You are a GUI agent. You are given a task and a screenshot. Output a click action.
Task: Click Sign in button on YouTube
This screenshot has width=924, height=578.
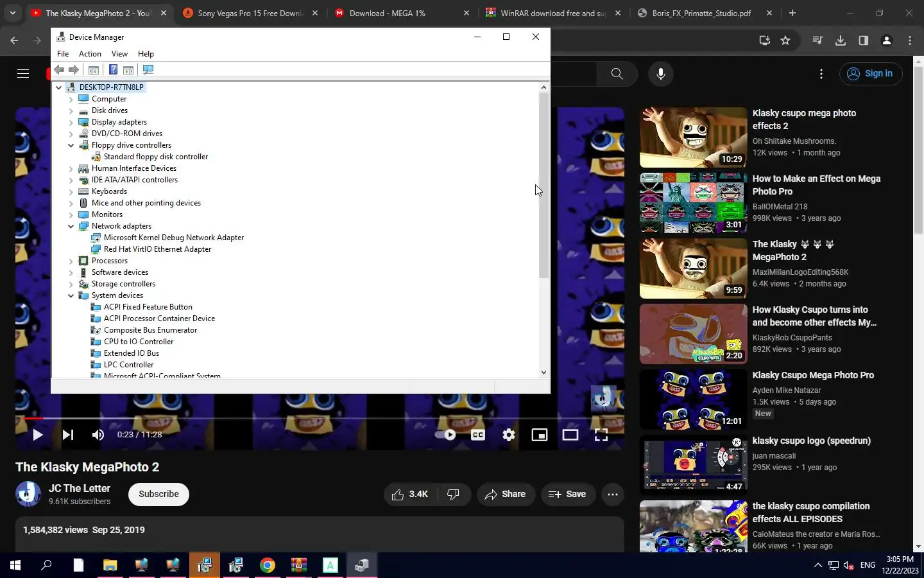[x=871, y=74]
